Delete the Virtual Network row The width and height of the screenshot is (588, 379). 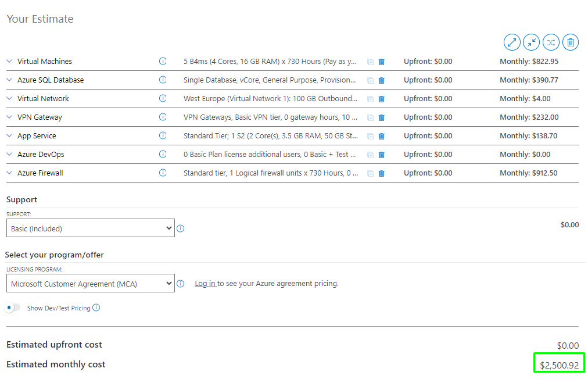381,99
